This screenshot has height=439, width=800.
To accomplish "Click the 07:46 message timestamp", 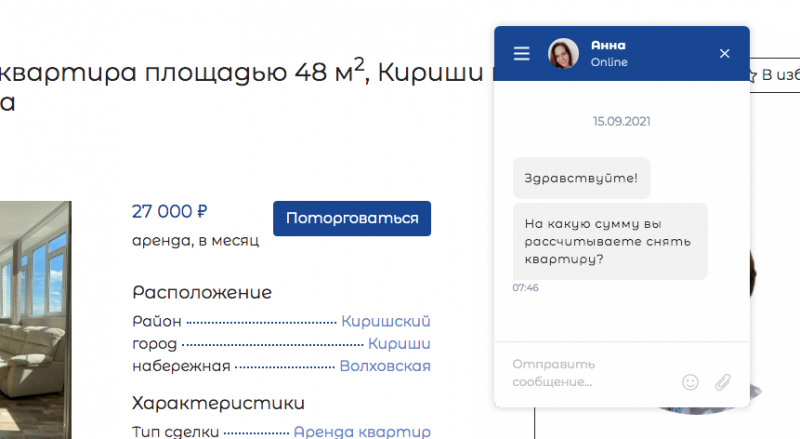I will pos(526,288).
